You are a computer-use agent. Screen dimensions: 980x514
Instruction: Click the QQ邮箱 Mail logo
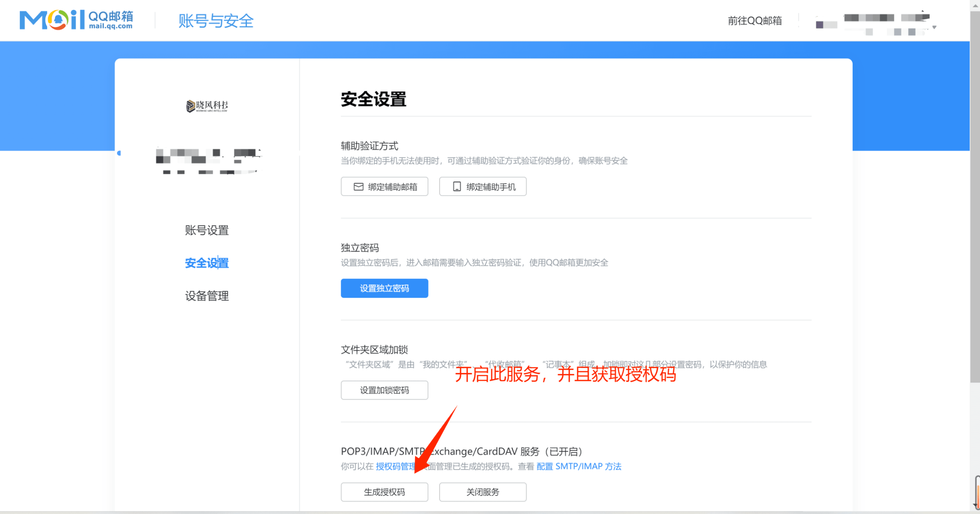pos(76,20)
